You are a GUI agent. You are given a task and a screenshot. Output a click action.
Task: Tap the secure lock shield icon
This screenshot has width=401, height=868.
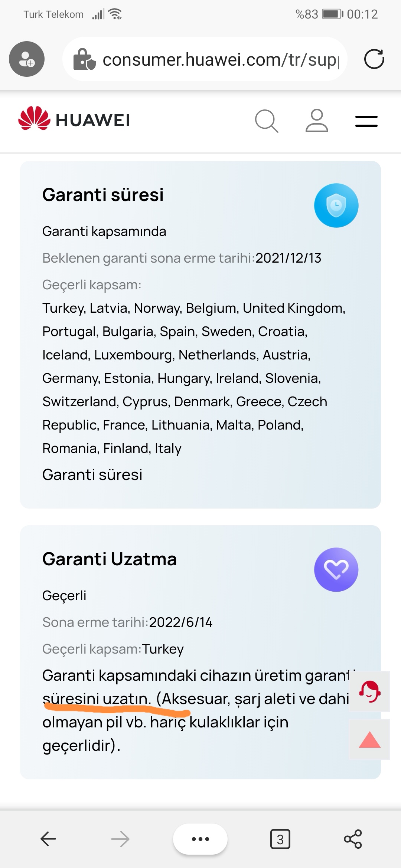(84, 59)
